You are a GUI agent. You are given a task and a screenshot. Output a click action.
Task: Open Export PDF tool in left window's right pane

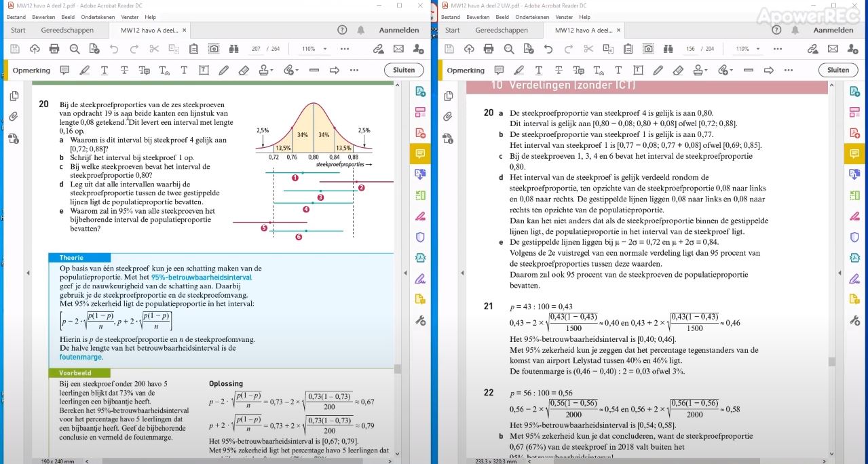tap(420, 91)
